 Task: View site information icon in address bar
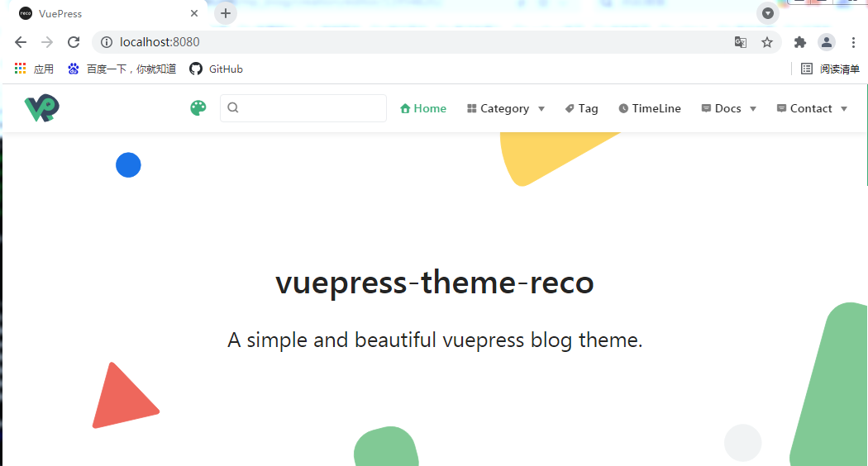(107, 42)
